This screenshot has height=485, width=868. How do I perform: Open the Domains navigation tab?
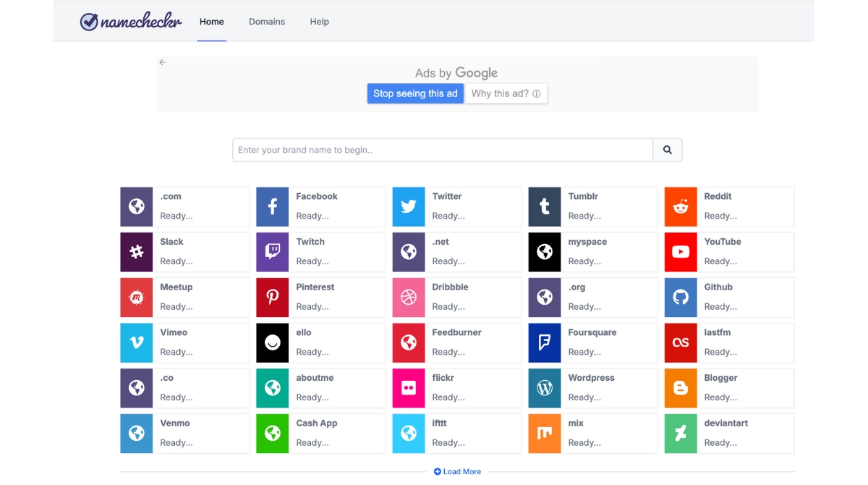pos(267,22)
